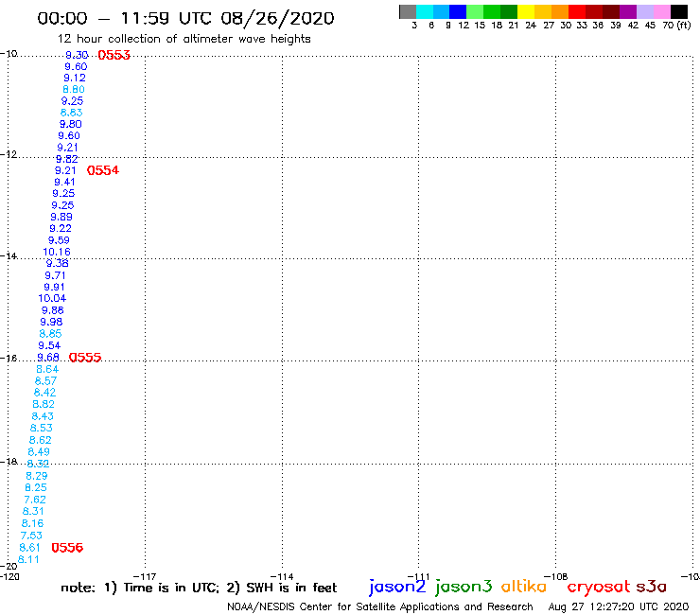
Task: Click the 8.49 wave height reading
Action: pyautogui.click(x=39, y=452)
